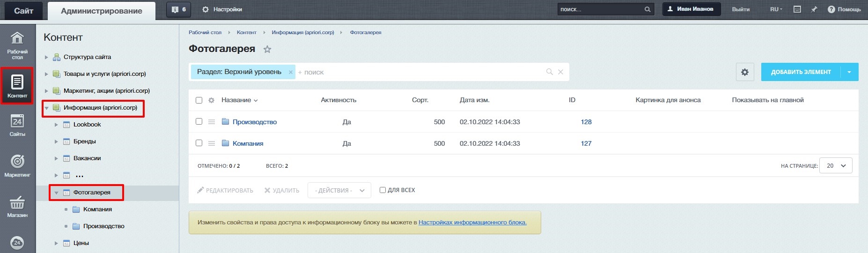Open the Маркетинг sidebar section
868x253 pixels.
click(x=17, y=165)
